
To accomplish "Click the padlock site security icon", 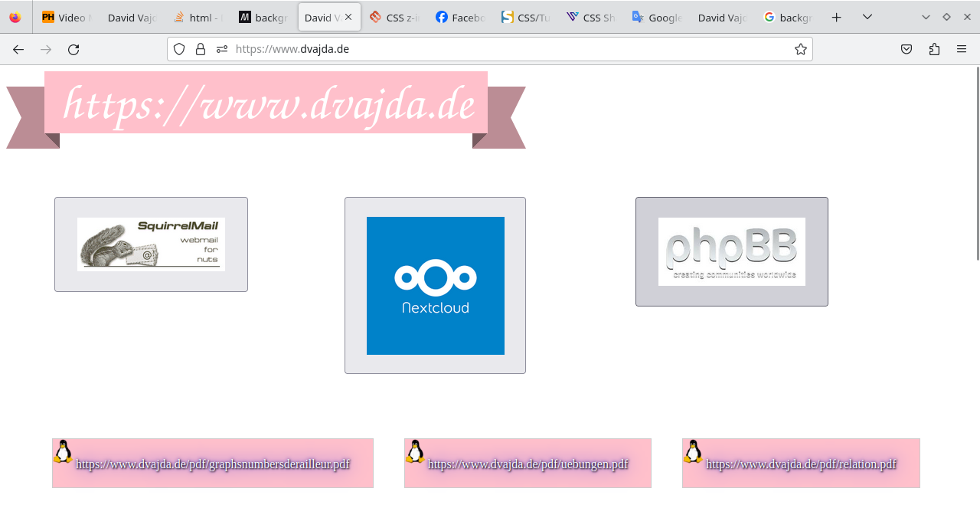I will (x=201, y=49).
